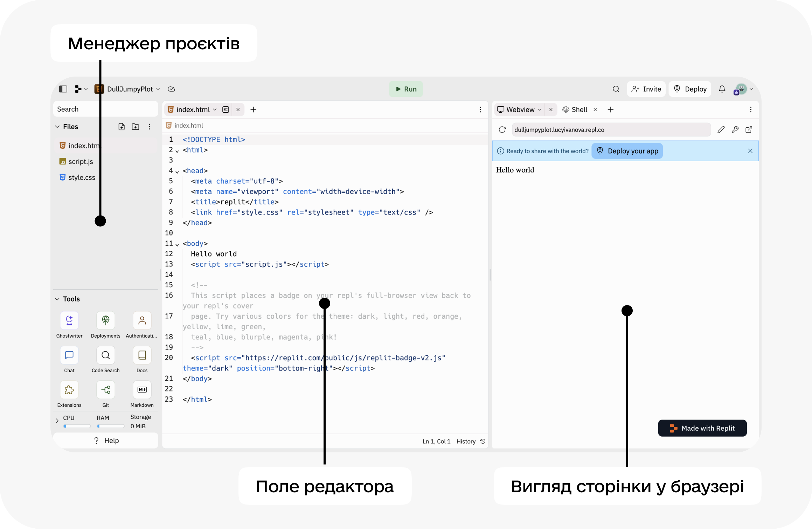
Task: Open notifications bell
Action: pos(722,89)
